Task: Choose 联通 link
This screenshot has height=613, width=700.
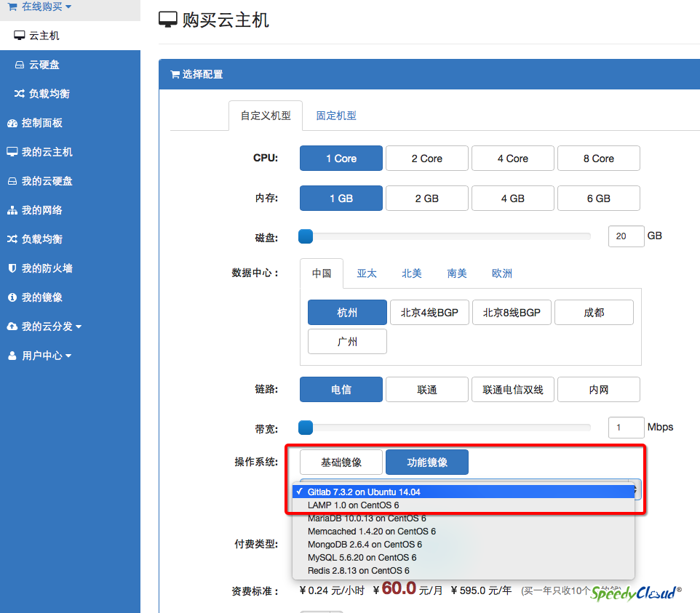Action: pos(427,390)
